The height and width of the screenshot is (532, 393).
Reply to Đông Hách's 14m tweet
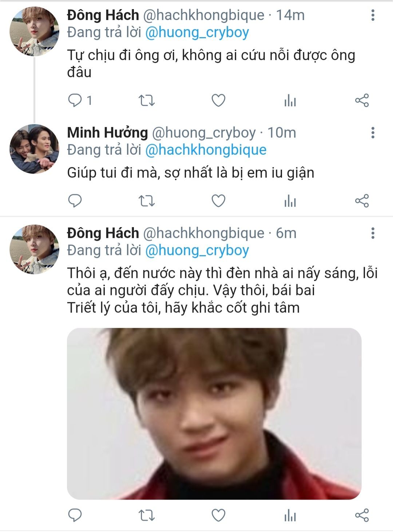[75, 100]
